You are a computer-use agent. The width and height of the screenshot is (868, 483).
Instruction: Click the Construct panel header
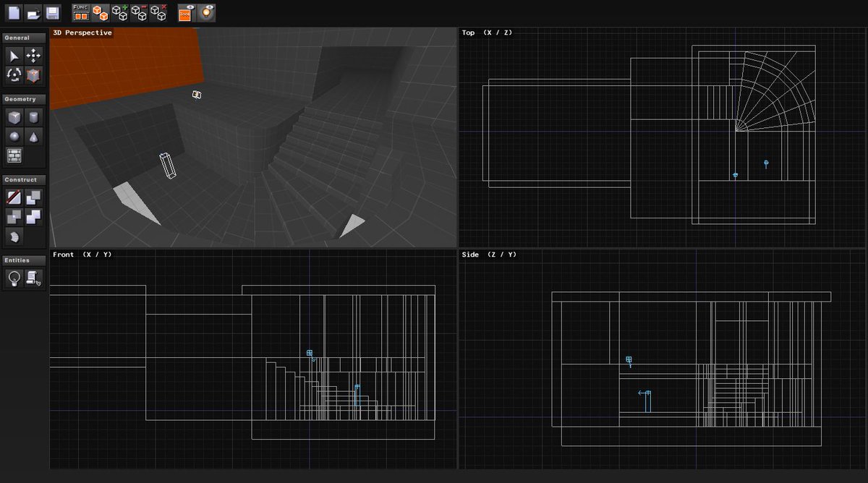click(24, 179)
